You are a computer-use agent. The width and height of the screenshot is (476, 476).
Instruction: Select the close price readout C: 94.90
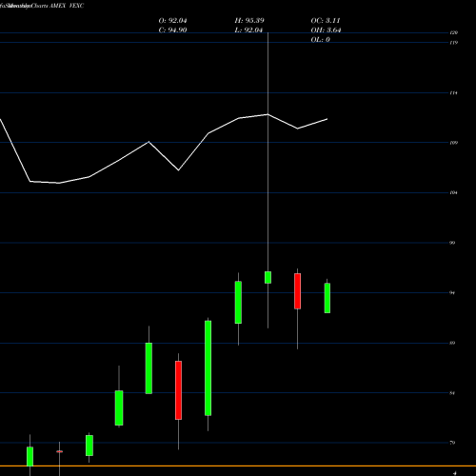click(x=172, y=30)
